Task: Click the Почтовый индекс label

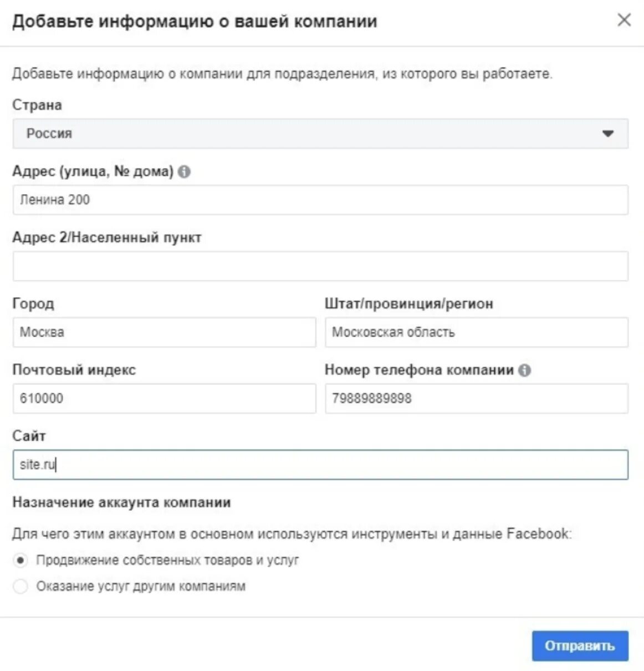Action: 74,370
